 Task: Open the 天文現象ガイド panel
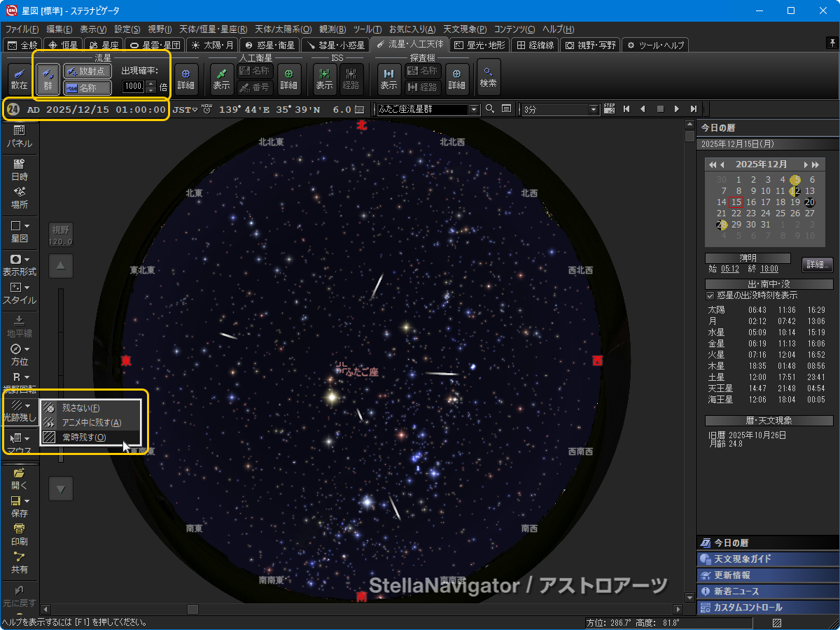[766, 559]
